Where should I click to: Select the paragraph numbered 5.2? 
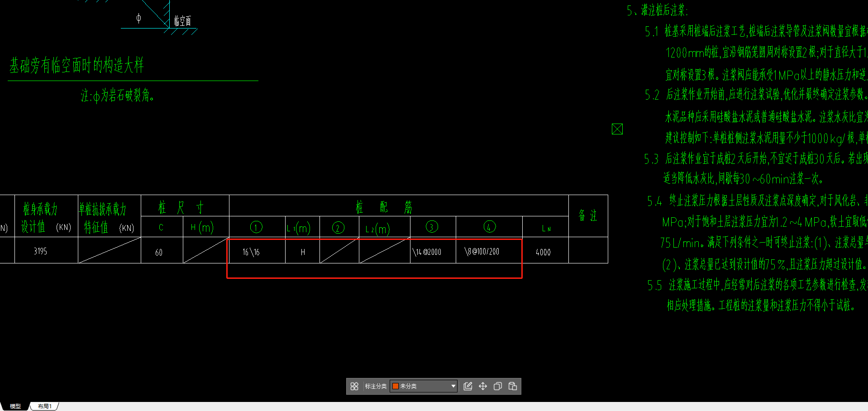[x=756, y=116]
